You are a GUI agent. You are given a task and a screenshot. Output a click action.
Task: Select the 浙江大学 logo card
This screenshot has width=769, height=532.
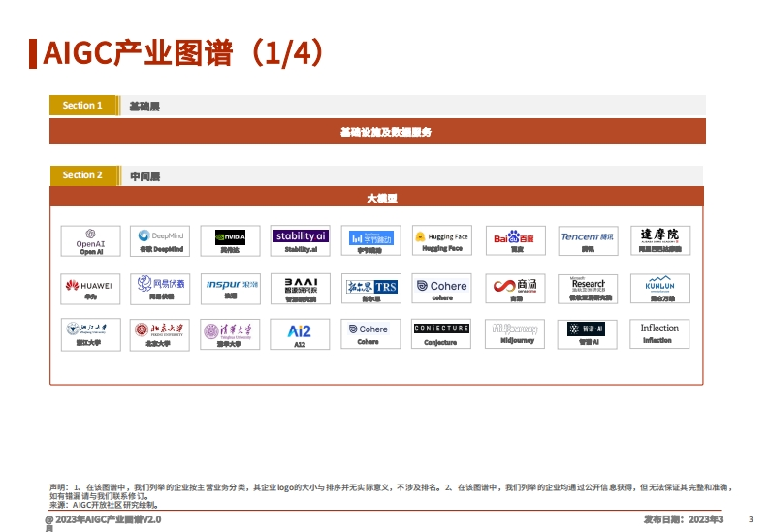point(91,334)
